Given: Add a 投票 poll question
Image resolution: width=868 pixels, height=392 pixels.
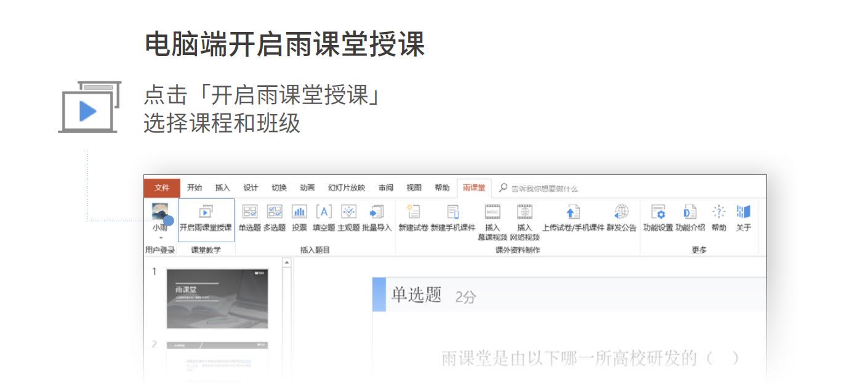Looking at the screenshot, I should tap(299, 218).
